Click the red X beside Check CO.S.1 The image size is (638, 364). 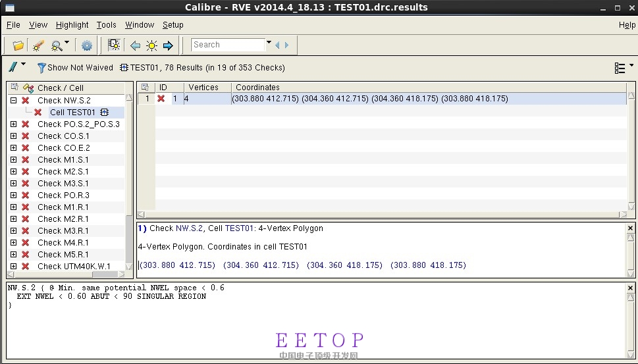(x=26, y=136)
